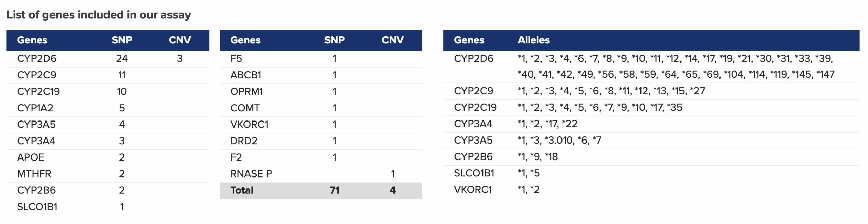Select the F5 gene in second table

click(236, 59)
